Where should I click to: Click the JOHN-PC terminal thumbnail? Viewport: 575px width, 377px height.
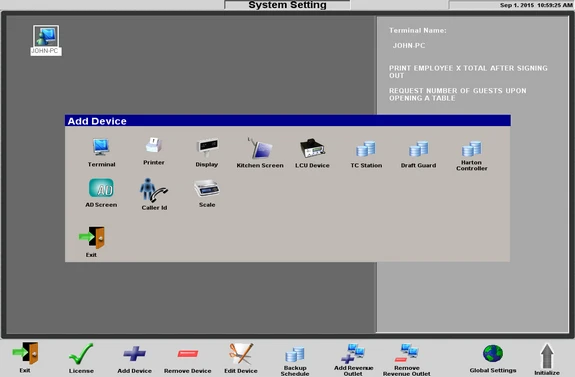(x=46, y=40)
